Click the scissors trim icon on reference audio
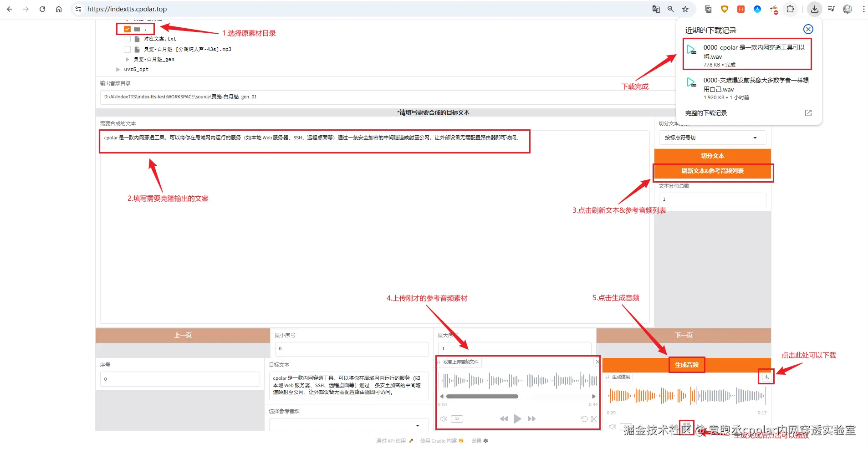The height and width of the screenshot is (449, 868). point(593,419)
